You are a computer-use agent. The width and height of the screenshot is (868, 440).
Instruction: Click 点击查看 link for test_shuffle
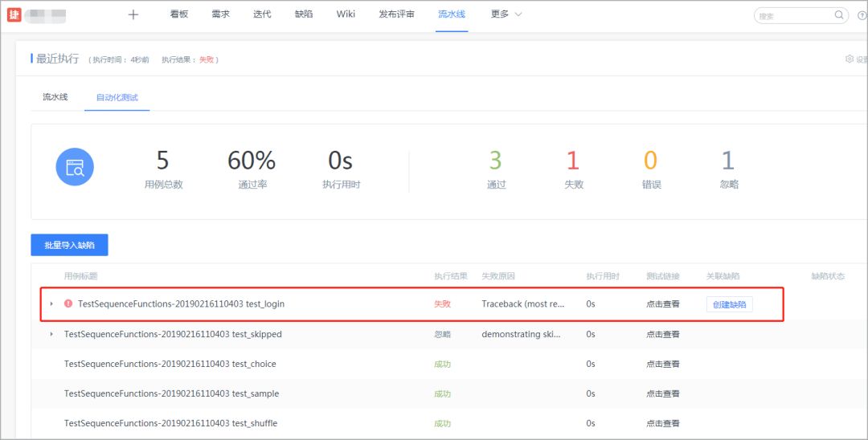[x=663, y=423]
